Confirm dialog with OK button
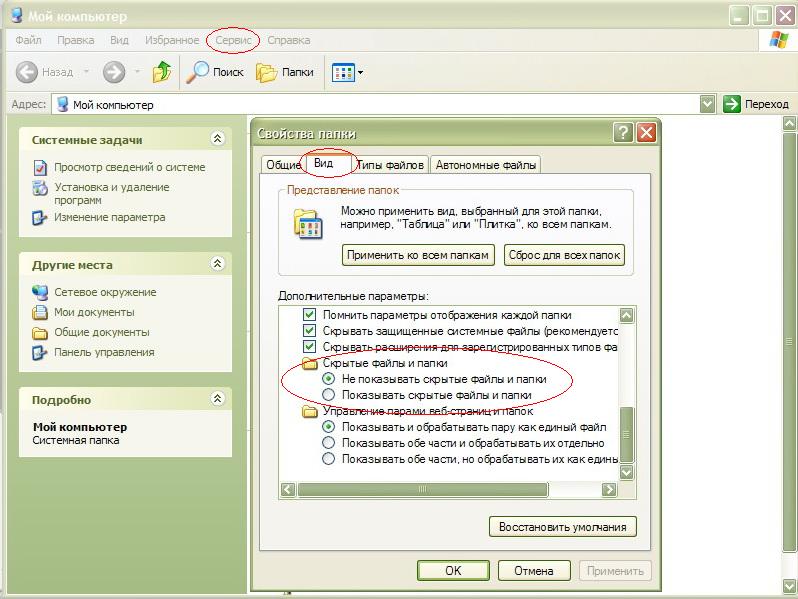 [x=453, y=571]
